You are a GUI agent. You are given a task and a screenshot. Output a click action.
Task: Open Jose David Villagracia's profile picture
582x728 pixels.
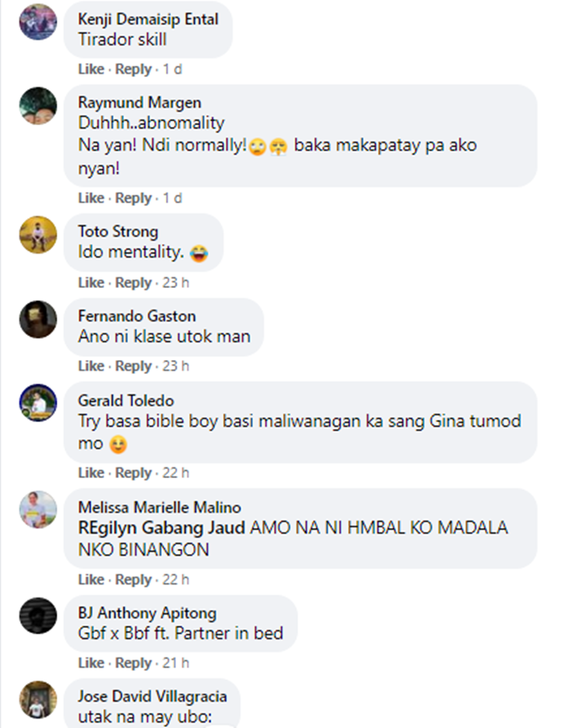(38, 699)
